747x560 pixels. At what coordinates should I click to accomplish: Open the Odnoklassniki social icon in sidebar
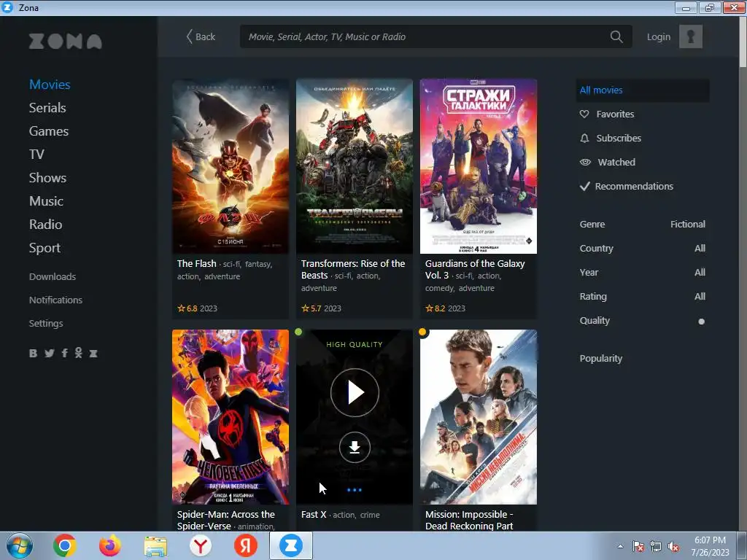pos(78,352)
